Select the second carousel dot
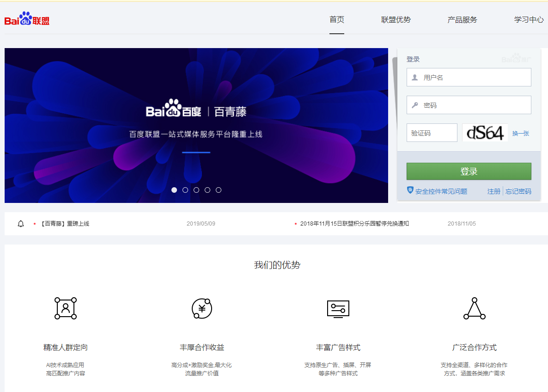This screenshot has width=548, height=392. click(x=185, y=190)
